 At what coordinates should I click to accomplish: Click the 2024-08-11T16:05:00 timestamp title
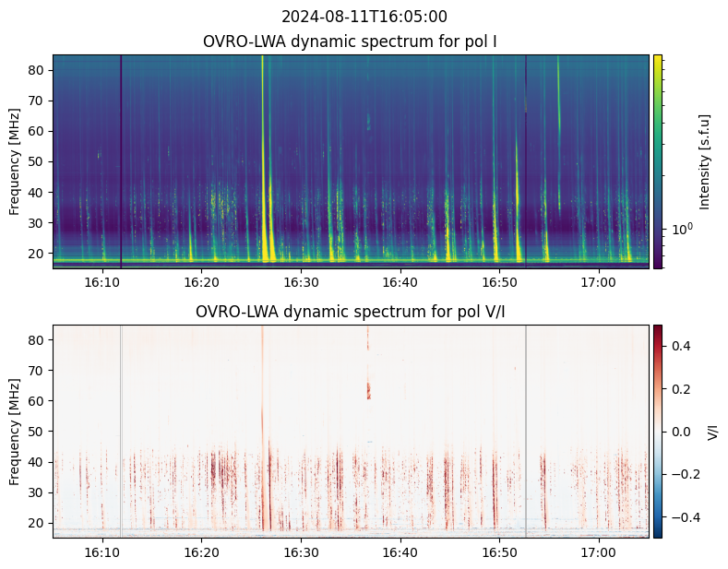(364, 17)
